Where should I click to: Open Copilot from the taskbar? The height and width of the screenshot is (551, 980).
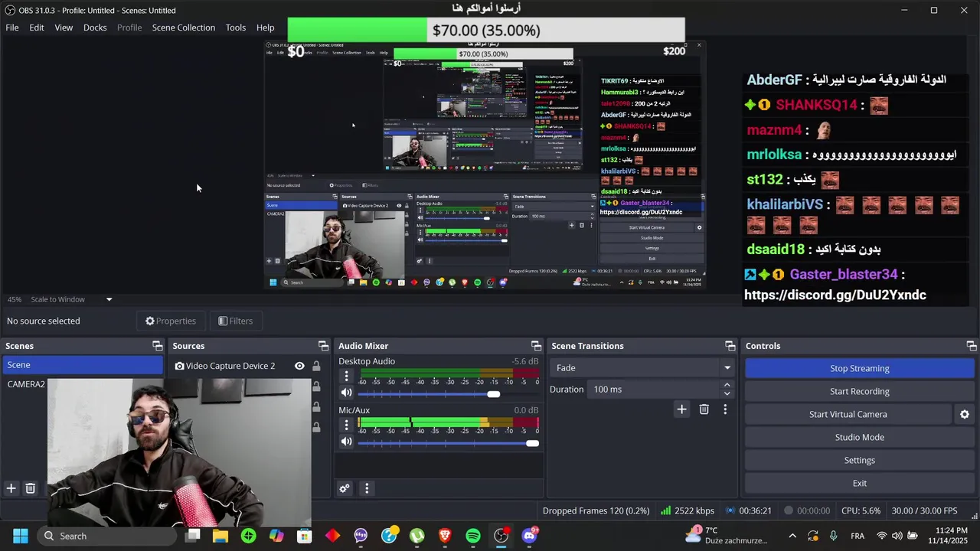click(276, 536)
